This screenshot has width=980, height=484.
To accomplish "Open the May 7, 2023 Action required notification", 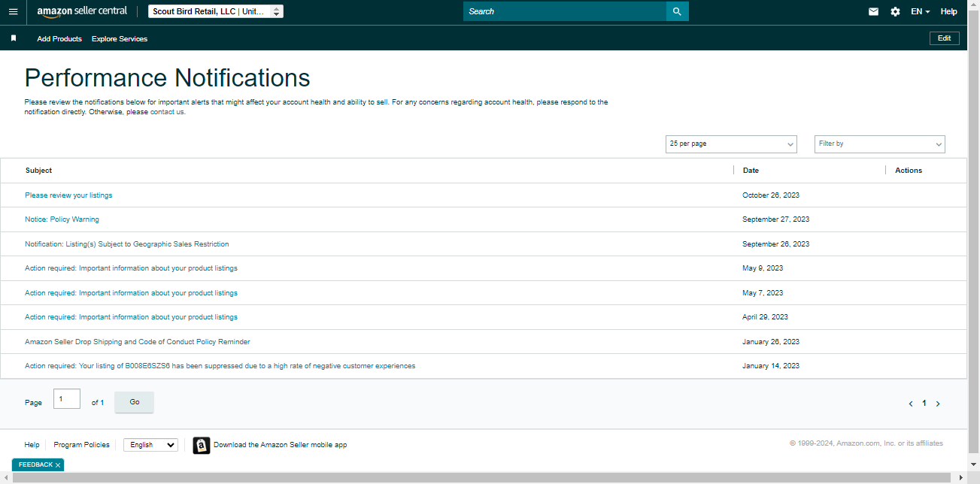I will pos(131,293).
